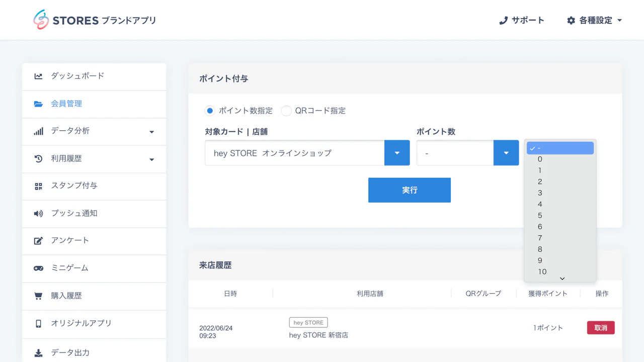Click the 1ポイント value cell
This screenshot has height=362, width=644.
point(548,328)
